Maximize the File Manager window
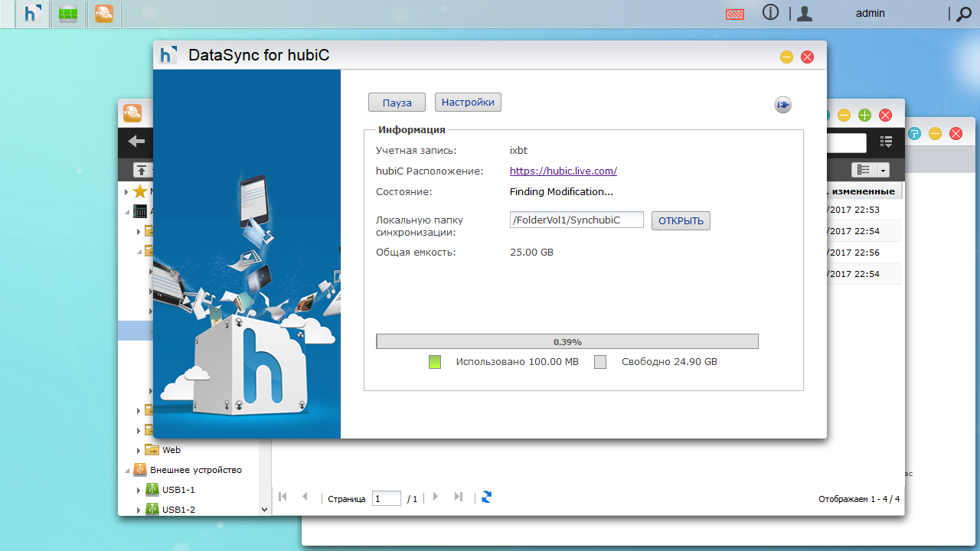The image size is (980, 551). click(x=864, y=116)
